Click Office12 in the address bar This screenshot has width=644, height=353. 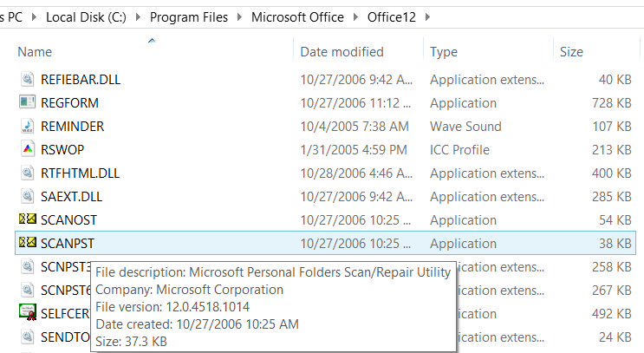coord(392,17)
